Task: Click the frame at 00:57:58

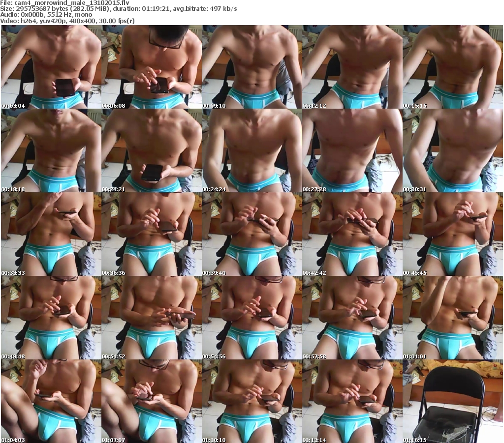Action: [x=352, y=318]
